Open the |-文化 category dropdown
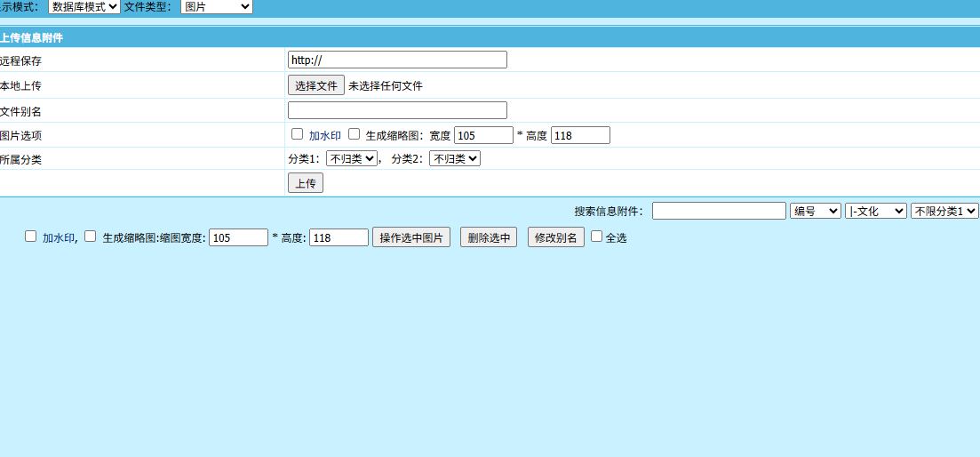The image size is (980, 457). click(x=876, y=211)
